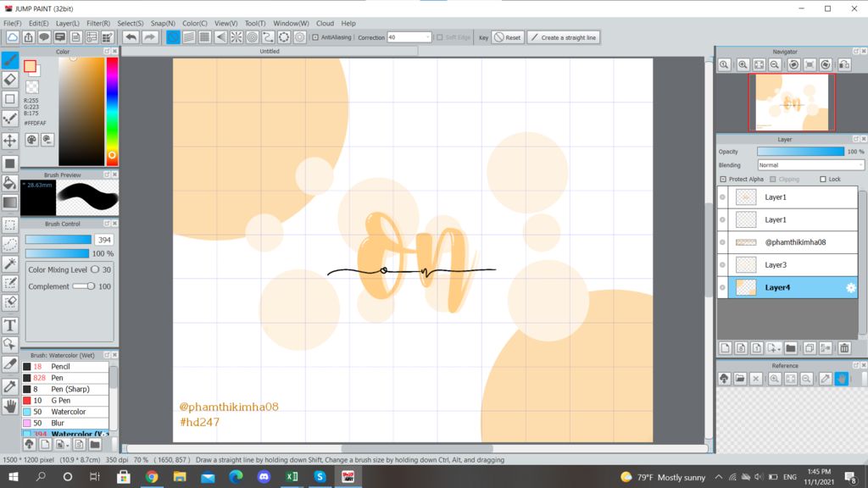
Task: Select the Magic Wand tool
Action: (10, 263)
